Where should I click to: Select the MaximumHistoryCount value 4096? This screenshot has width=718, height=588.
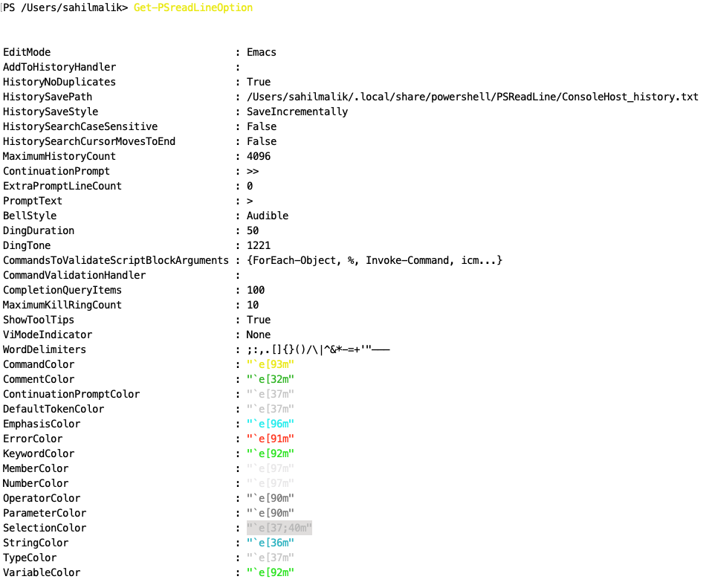pyautogui.click(x=259, y=156)
